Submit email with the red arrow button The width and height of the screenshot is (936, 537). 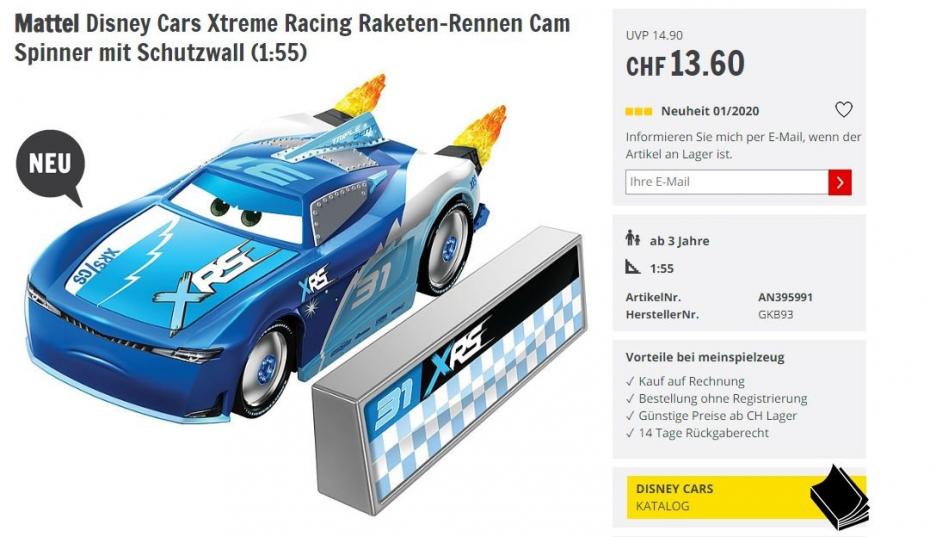click(x=839, y=182)
